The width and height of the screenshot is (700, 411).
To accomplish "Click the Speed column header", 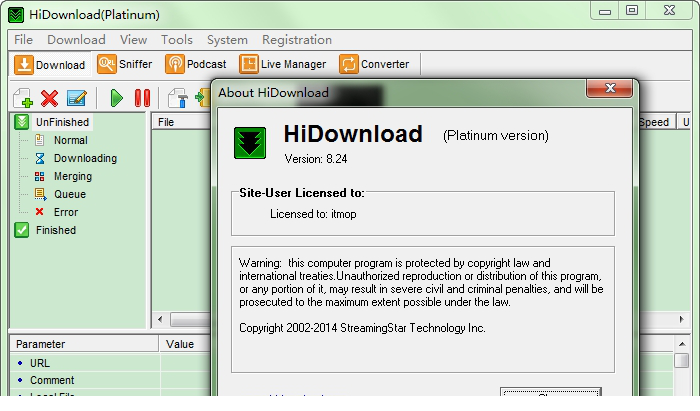I will [655, 122].
